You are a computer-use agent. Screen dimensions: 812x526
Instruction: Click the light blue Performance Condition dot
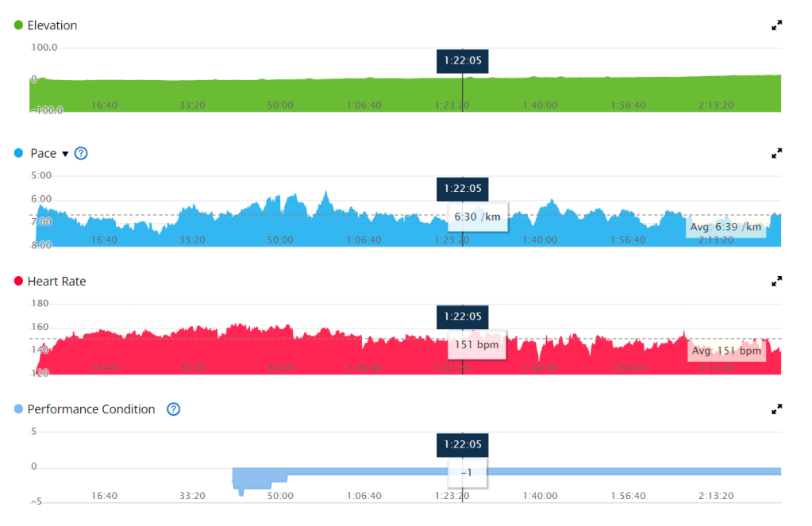(19, 409)
